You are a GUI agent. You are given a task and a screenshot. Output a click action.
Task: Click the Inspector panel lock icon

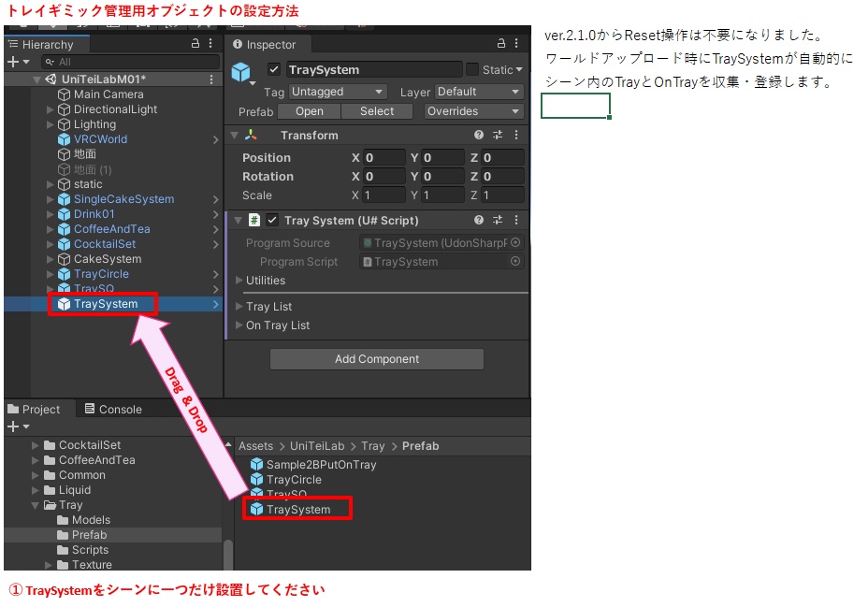coord(501,43)
